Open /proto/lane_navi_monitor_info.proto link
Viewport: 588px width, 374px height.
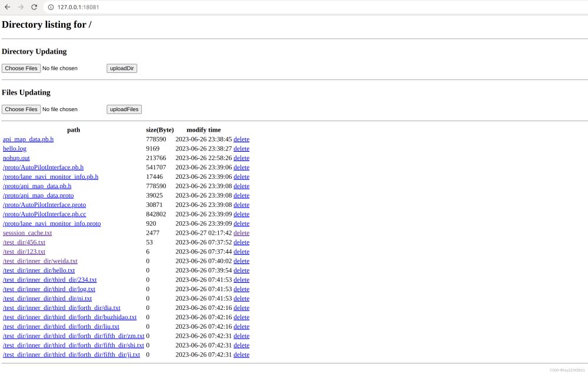click(x=52, y=223)
